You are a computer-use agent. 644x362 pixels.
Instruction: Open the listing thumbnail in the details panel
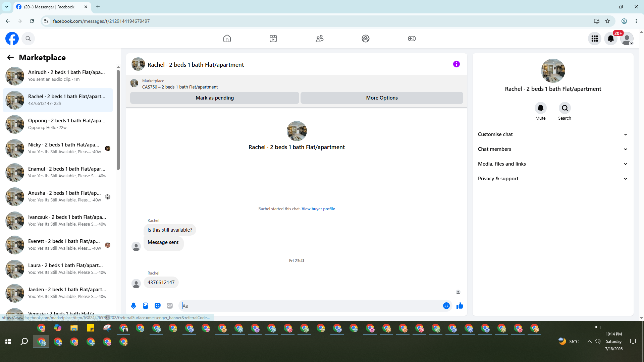(x=553, y=71)
